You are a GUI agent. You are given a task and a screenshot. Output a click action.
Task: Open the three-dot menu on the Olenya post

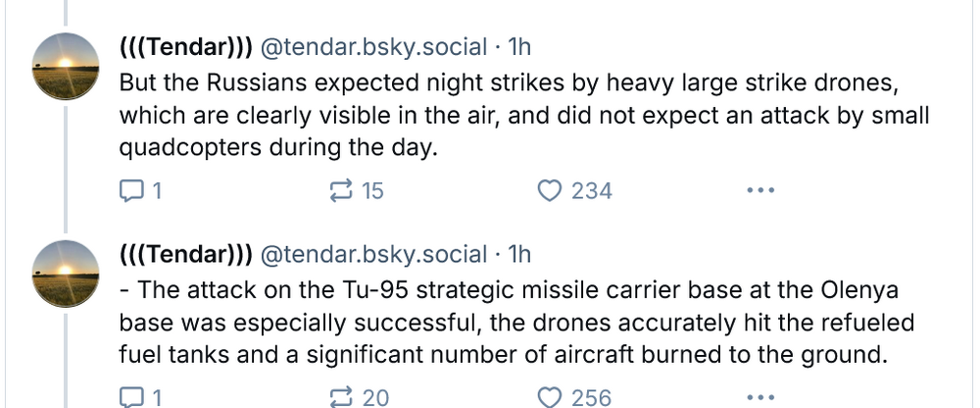coord(759,397)
